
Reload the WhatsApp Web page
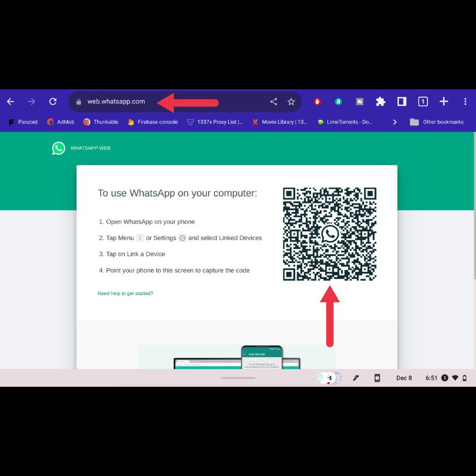click(x=53, y=101)
